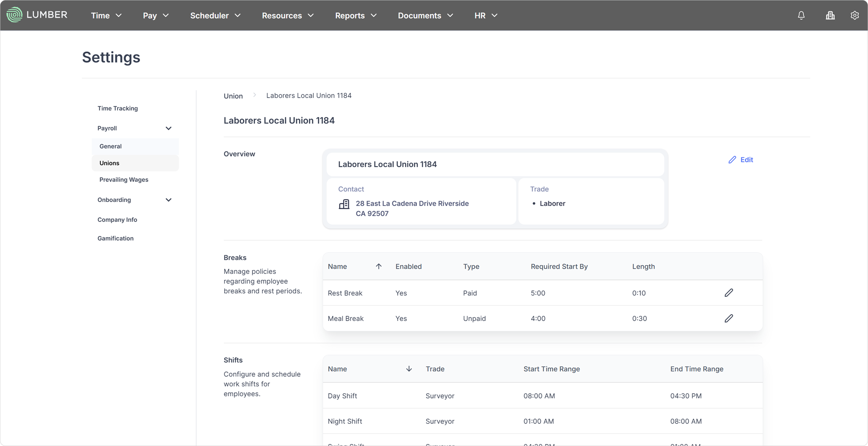This screenshot has height=446, width=868.
Task: Sort Breaks table by Name arrow
Action: coord(378,266)
